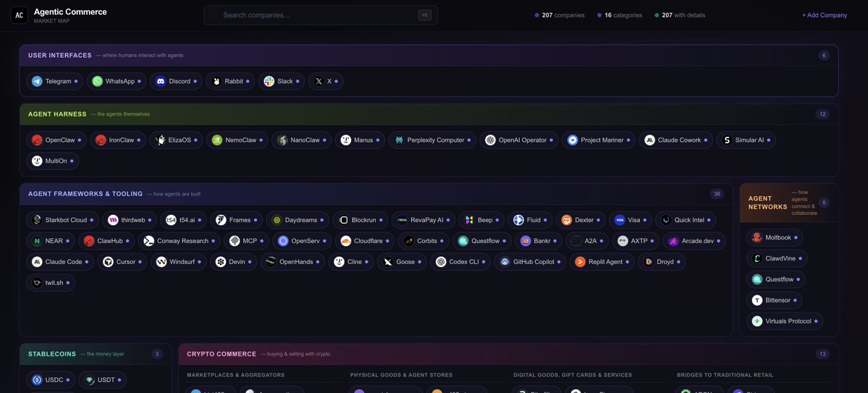Viewport: 868px width, 393px height.
Task: Open the Conway Research chip
Action: coord(180,241)
